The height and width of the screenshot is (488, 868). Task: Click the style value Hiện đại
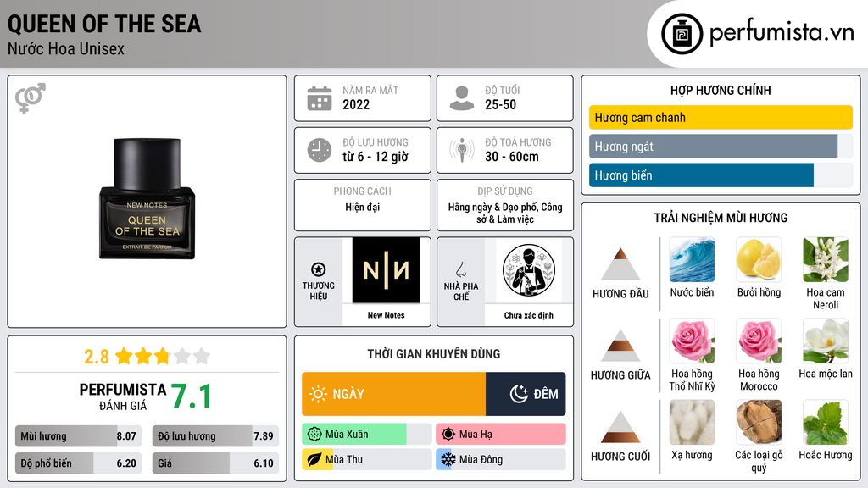pos(363,207)
